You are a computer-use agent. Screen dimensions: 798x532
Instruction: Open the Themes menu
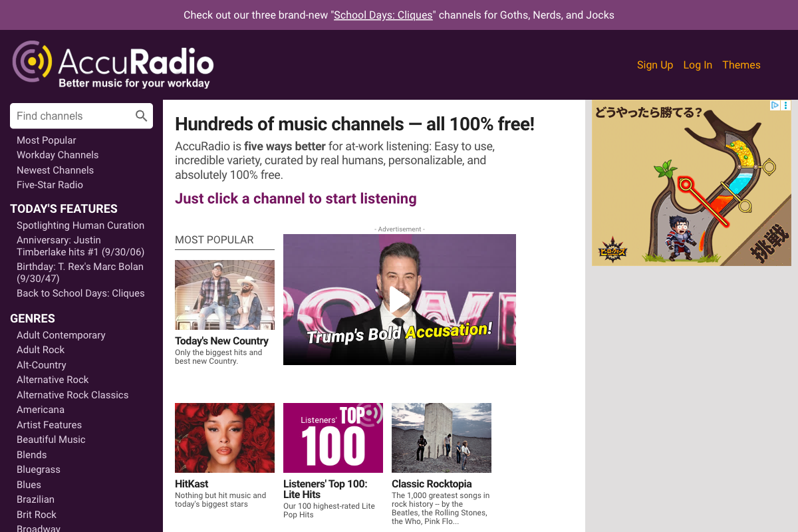tap(741, 65)
